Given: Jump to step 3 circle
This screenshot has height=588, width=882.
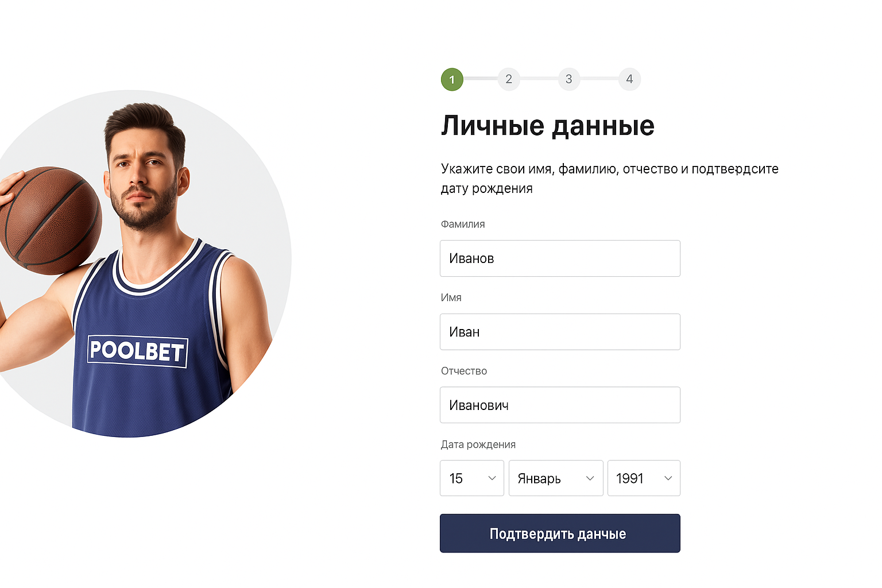Looking at the screenshot, I should pos(569,79).
